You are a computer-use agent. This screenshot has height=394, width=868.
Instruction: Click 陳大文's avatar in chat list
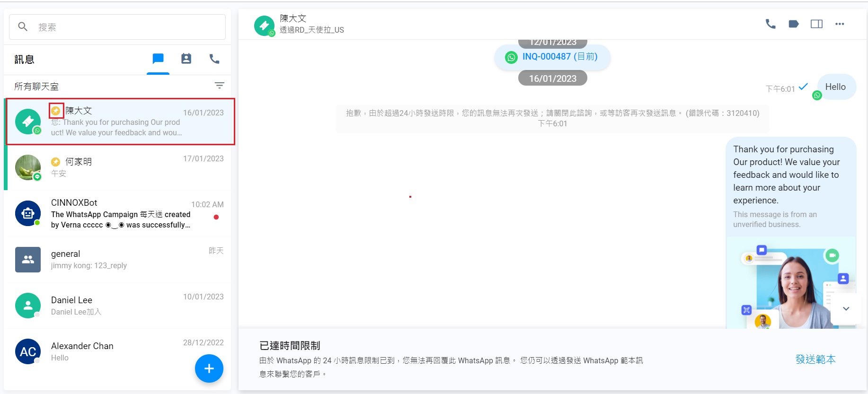pos(28,122)
